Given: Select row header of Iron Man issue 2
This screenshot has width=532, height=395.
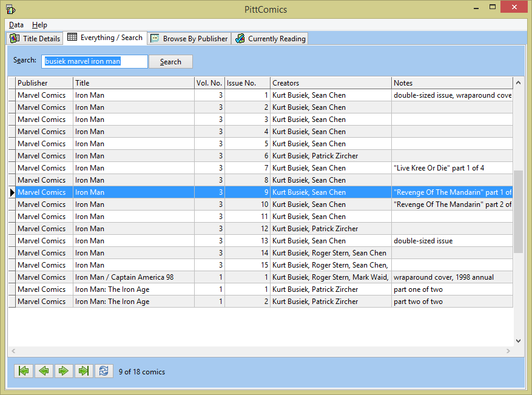Looking at the screenshot, I should [x=12, y=107].
